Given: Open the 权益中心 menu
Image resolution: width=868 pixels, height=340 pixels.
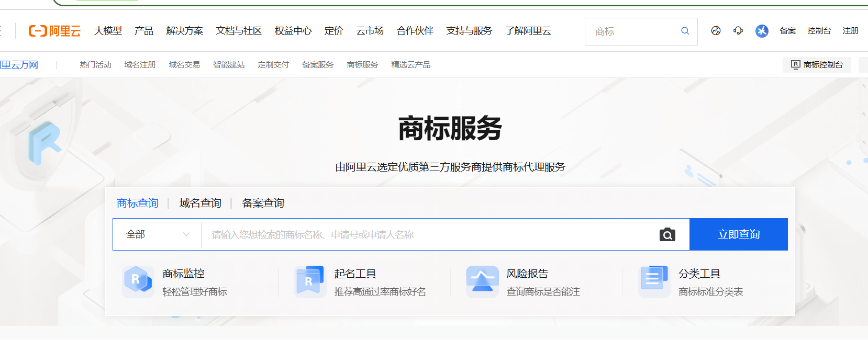Looking at the screenshot, I should (x=293, y=31).
